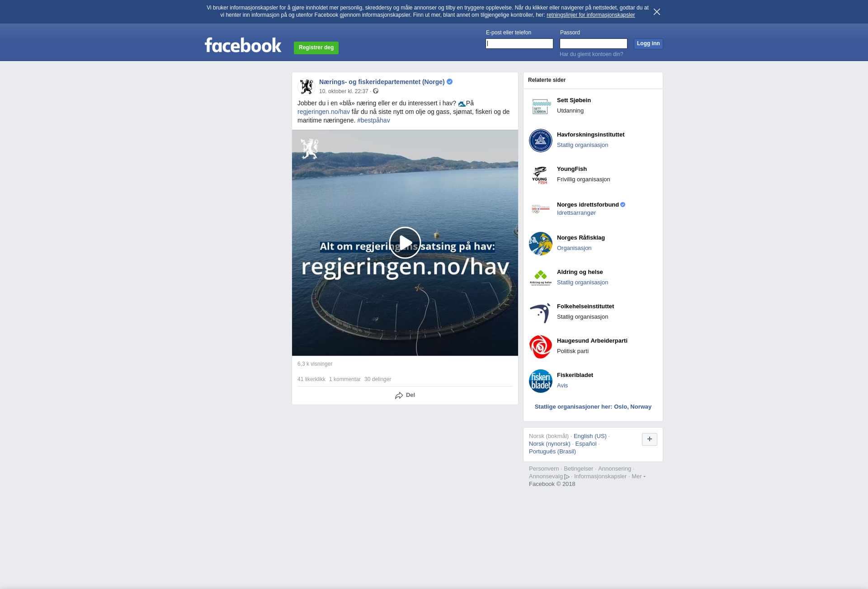Open Norges idrettsforbund page title

pos(588,205)
